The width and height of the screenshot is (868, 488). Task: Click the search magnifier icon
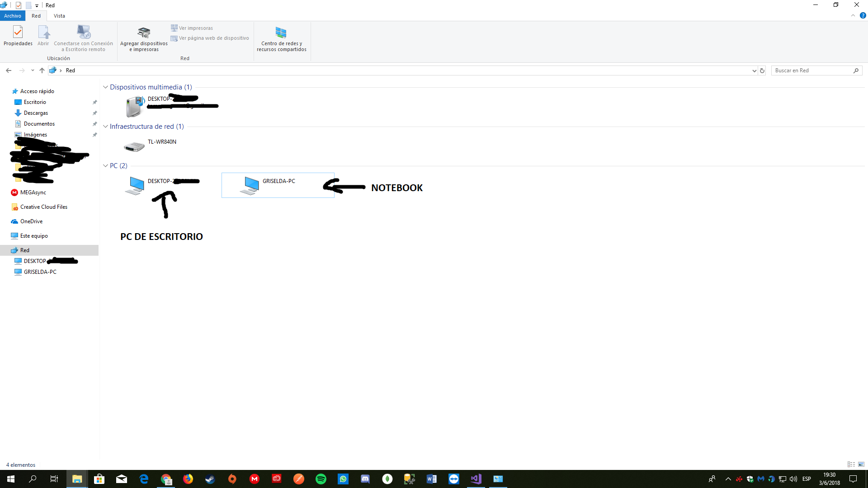pyautogui.click(x=856, y=70)
